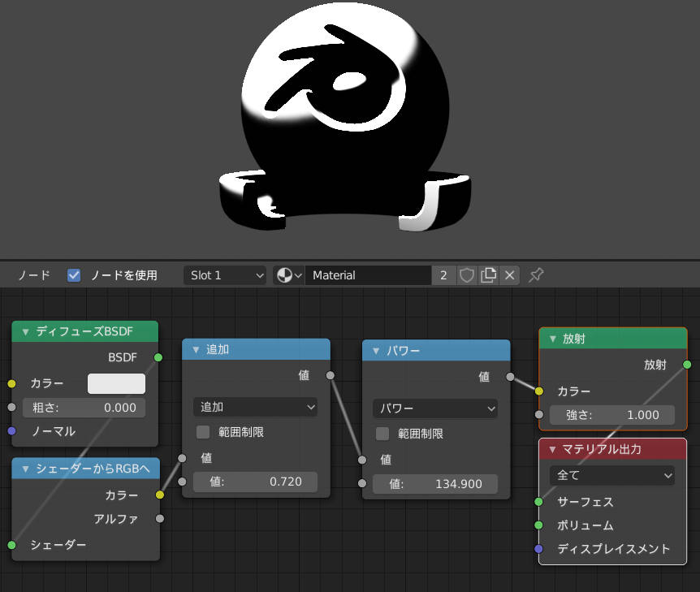Click the サーフェス socket on マテリアル出力

[539, 502]
